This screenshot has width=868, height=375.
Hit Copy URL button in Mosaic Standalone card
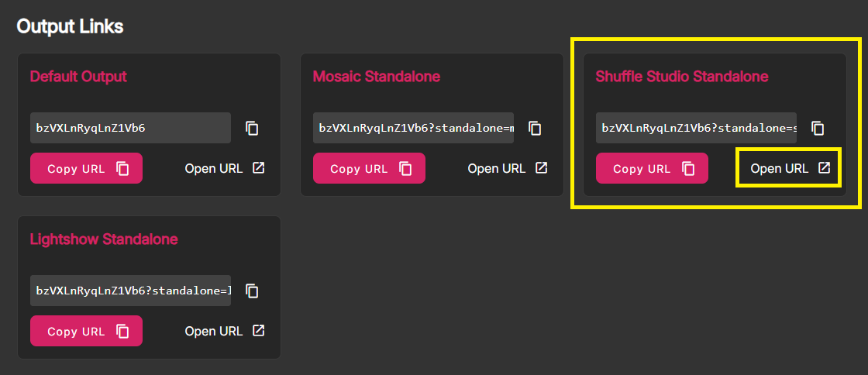(x=369, y=168)
